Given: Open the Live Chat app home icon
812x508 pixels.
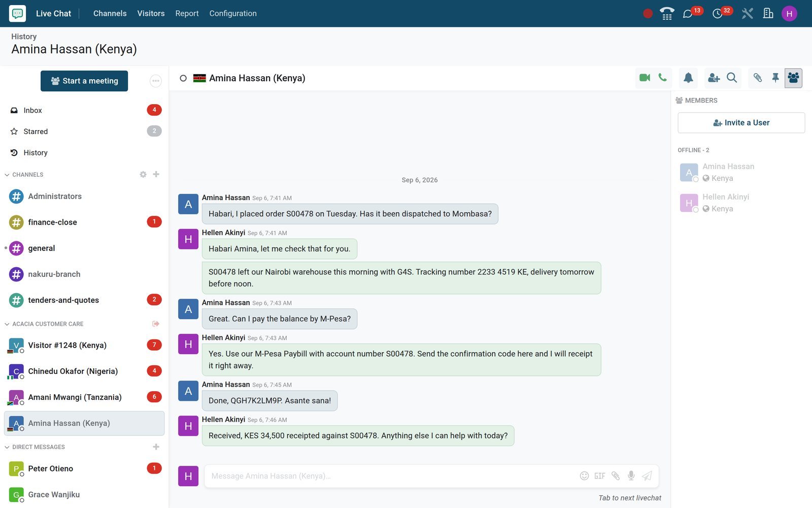Looking at the screenshot, I should pyautogui.click(x=17, y=13).
